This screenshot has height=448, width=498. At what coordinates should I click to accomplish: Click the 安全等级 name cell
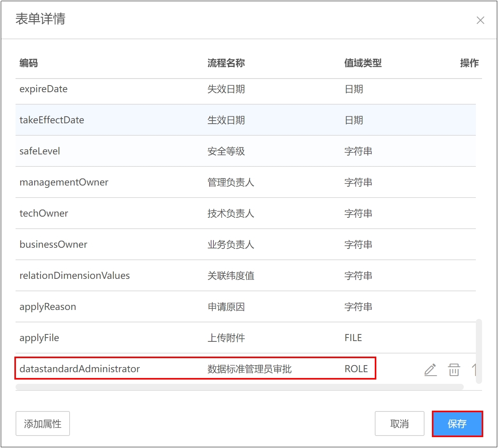[226, 151]
